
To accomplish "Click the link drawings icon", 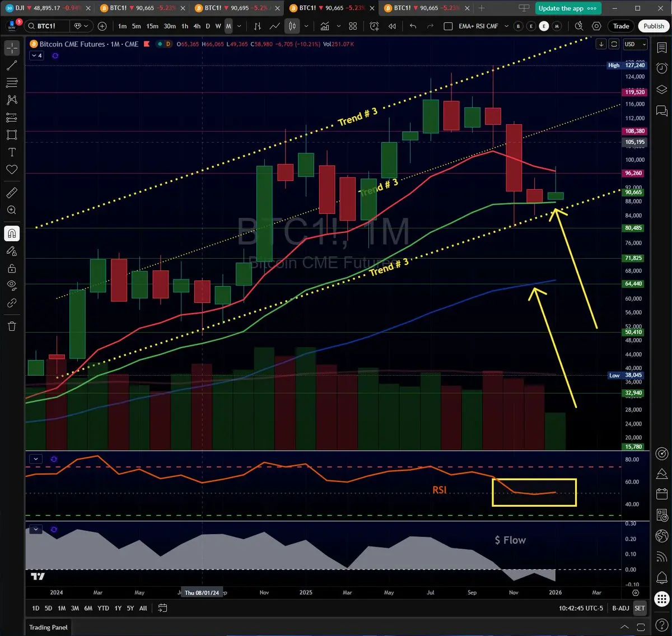I will point(12,303).
